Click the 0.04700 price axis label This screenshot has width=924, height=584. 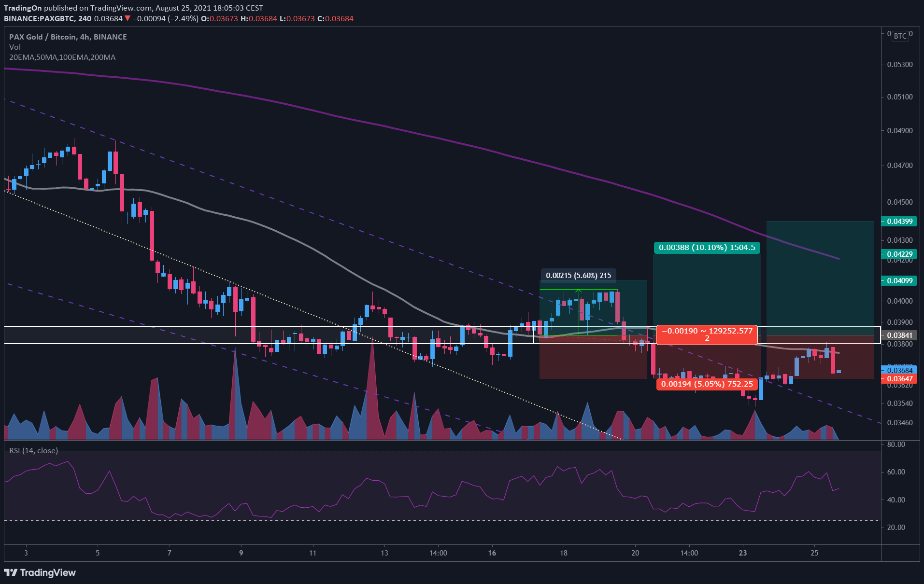(x=900, y=166)
